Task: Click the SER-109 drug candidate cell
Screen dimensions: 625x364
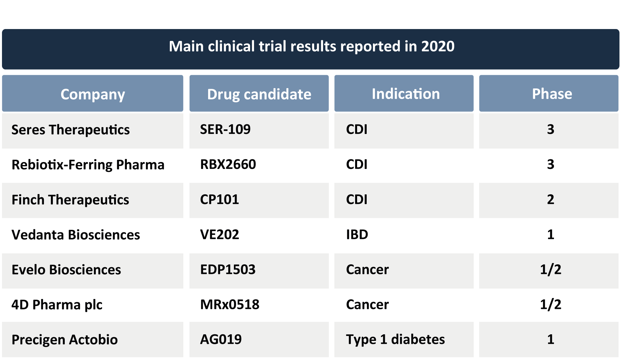Action: pos(225,129)
